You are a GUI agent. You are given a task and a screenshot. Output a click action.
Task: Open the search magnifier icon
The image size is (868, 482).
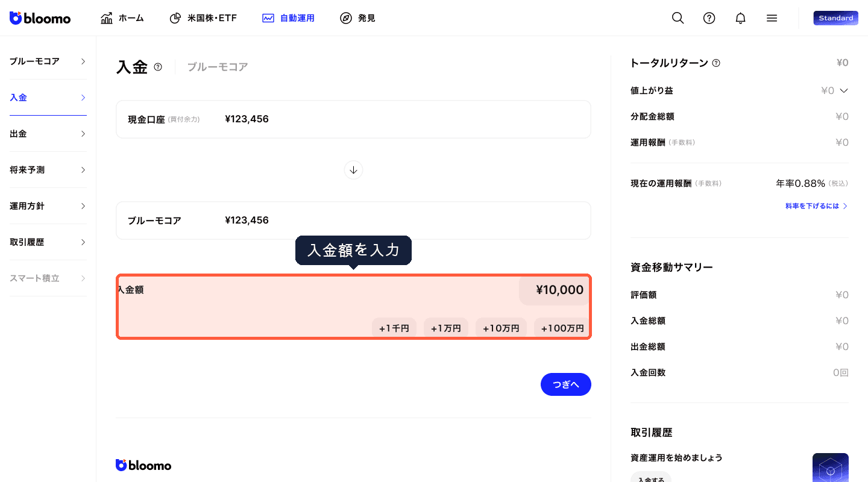click(678, 18)
